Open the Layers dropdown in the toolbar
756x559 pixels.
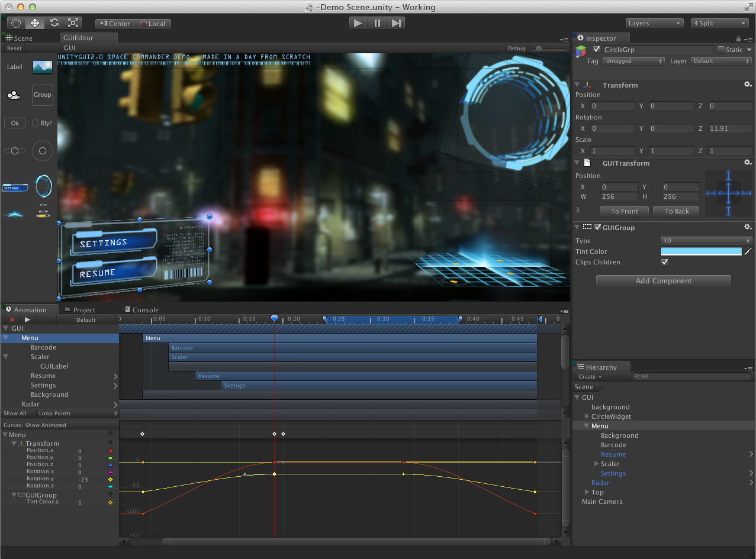pyautogui.click(x=654, y=23)
